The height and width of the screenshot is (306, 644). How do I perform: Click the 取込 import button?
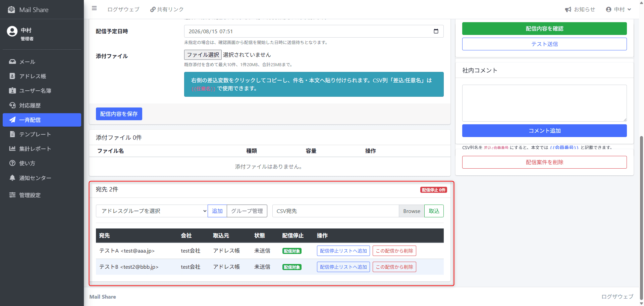click(x=434, y=211)
